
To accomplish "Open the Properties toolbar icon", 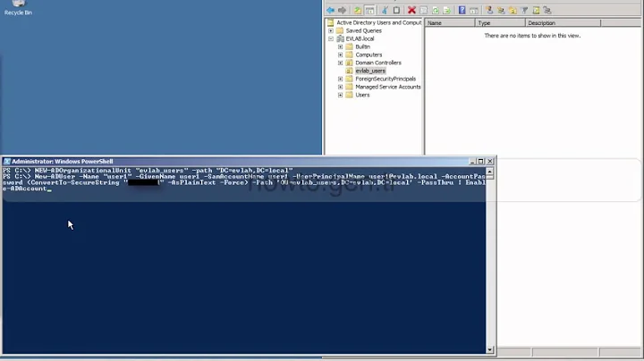I will click(423, 10).
